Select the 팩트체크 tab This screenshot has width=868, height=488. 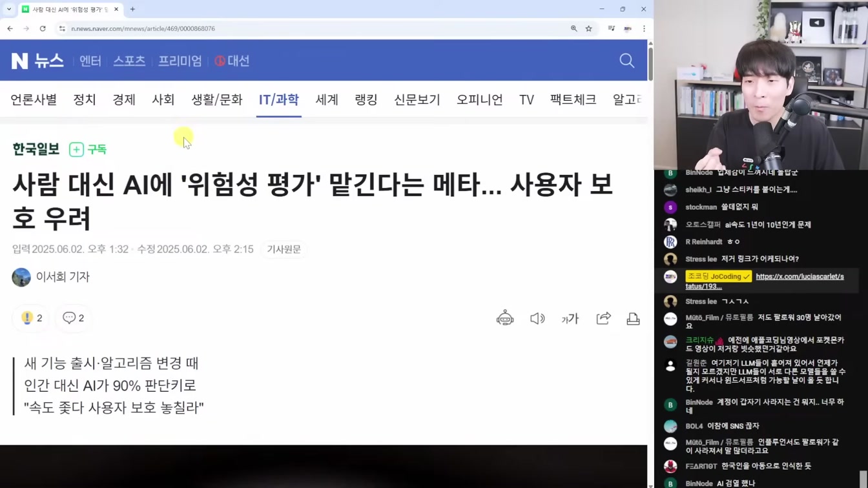tap(573, 99)
